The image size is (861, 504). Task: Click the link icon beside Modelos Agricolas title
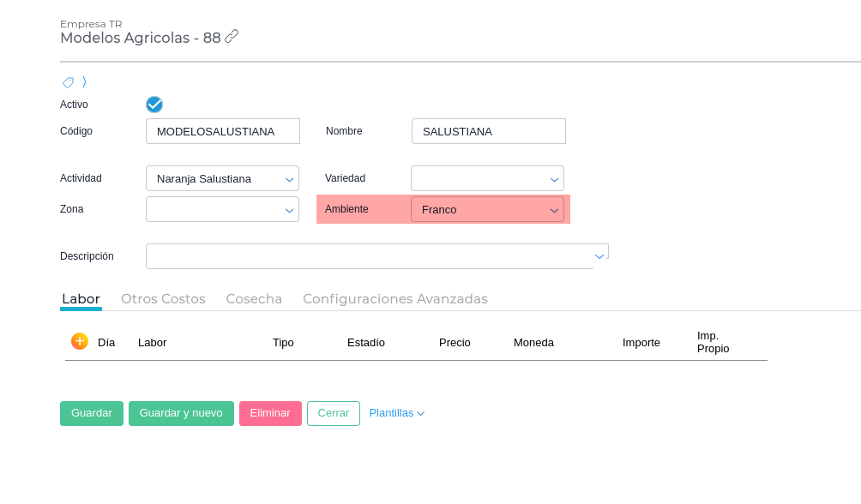click(232, 37)
